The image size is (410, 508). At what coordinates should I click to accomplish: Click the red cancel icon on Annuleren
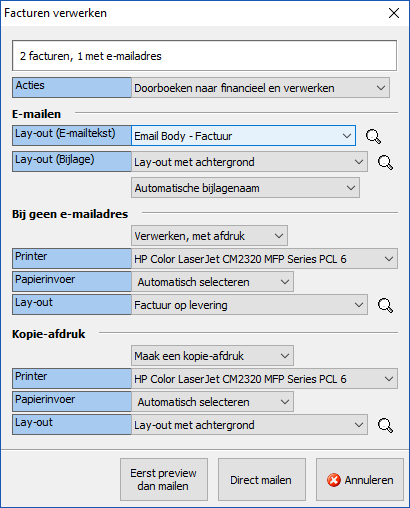point(334,480)
